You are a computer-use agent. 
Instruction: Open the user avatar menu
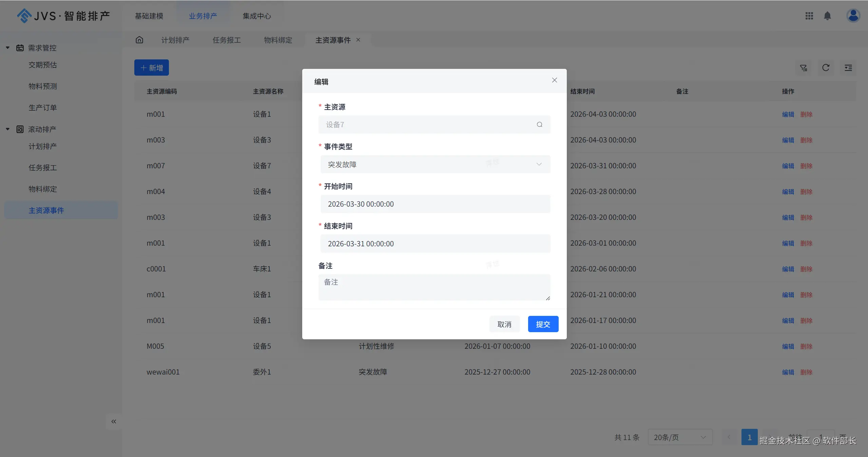[853, 16]
